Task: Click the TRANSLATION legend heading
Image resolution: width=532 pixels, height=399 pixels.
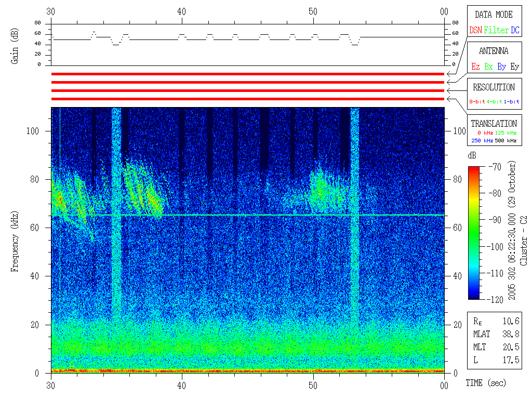Action: click(494, 124)
